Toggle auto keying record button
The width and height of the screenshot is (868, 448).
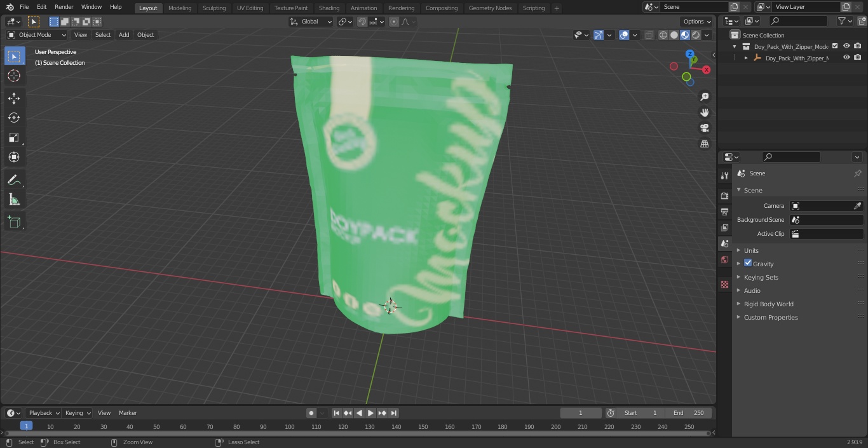tap(311, 413)
